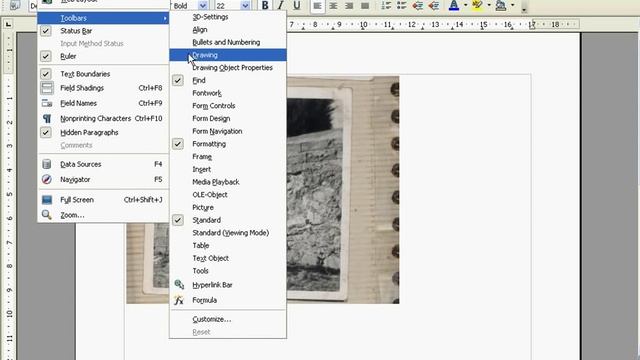Viewport: 640px width, 360px height.
Task: Show Nonprinting Characters
Action: pyautogui.click(x=103, y=118)
